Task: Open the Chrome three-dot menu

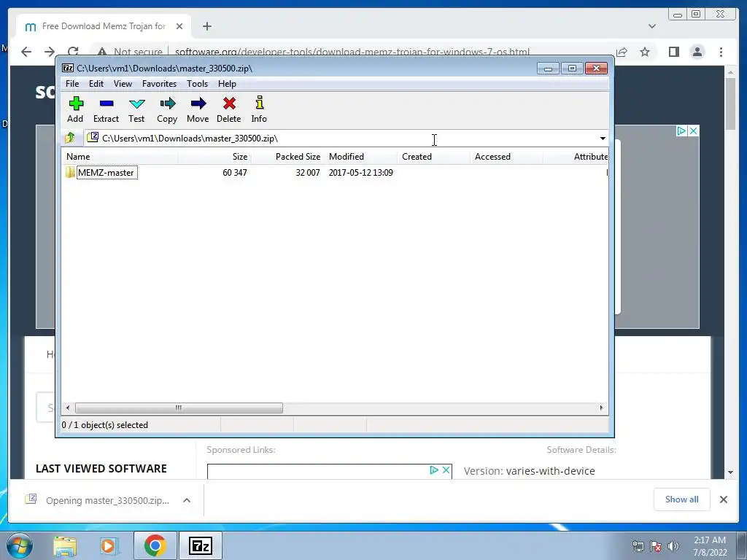Action: pyautogui.click(x=721, y=52)
